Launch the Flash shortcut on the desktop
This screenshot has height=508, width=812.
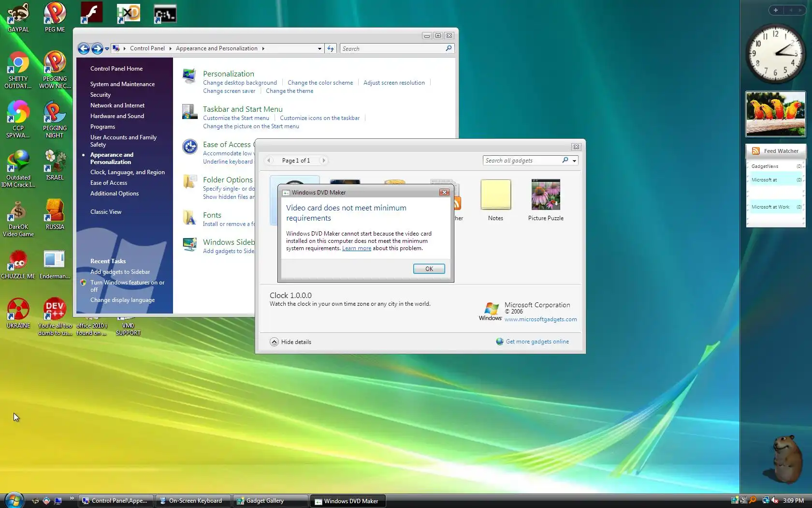point(91,13)
